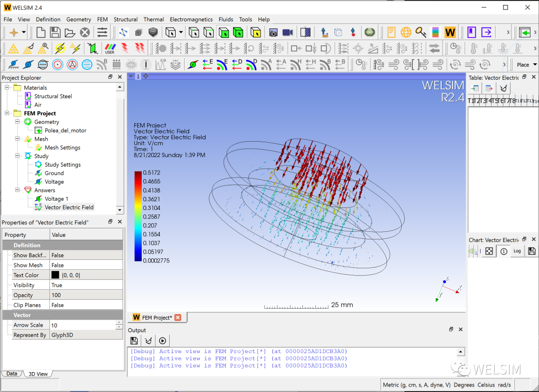Screen dimensions: 539x392
Task: Click the blue node sketch icon
Action: [x=123, y=32]
